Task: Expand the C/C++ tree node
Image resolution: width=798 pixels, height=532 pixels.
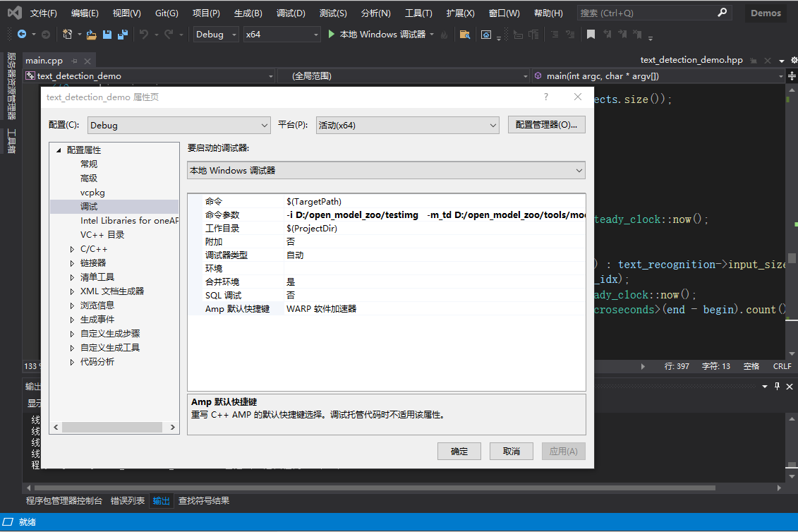Action: (72, 249)
